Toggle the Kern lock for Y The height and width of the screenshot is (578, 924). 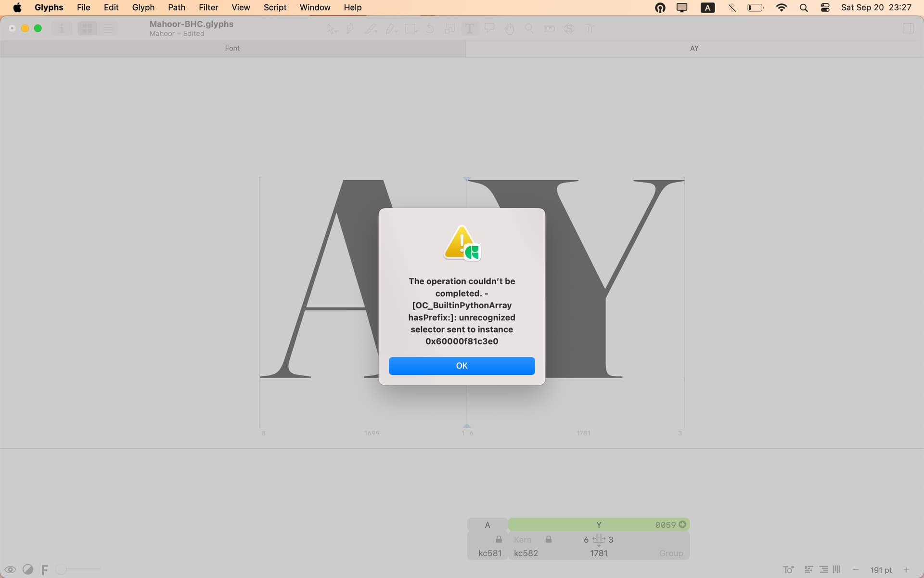(x=549, y=539)
